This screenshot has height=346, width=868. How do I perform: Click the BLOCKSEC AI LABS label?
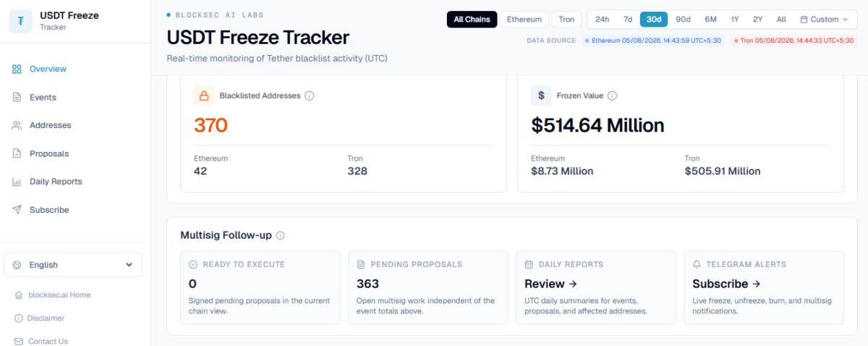point(220,14)
